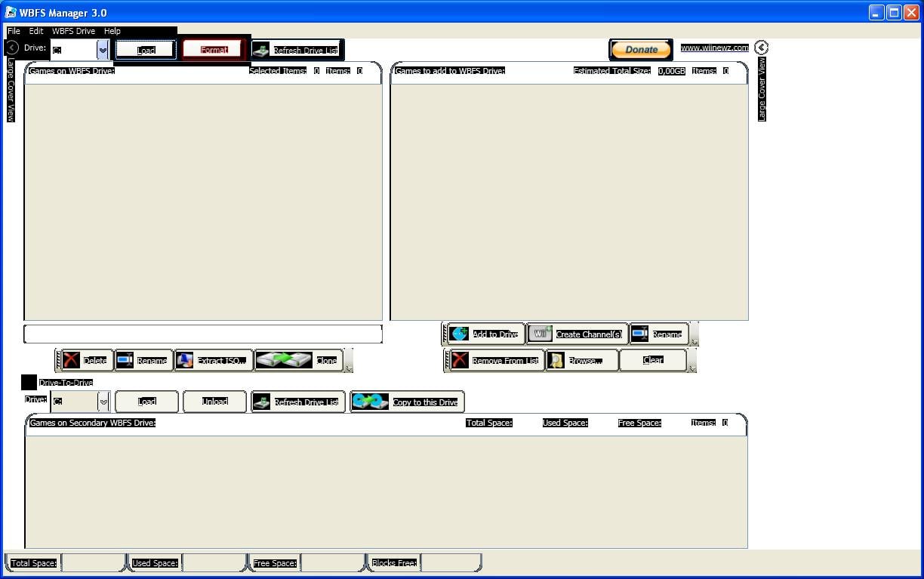Expand the secondary Drive dropdown

pos(103,402)
